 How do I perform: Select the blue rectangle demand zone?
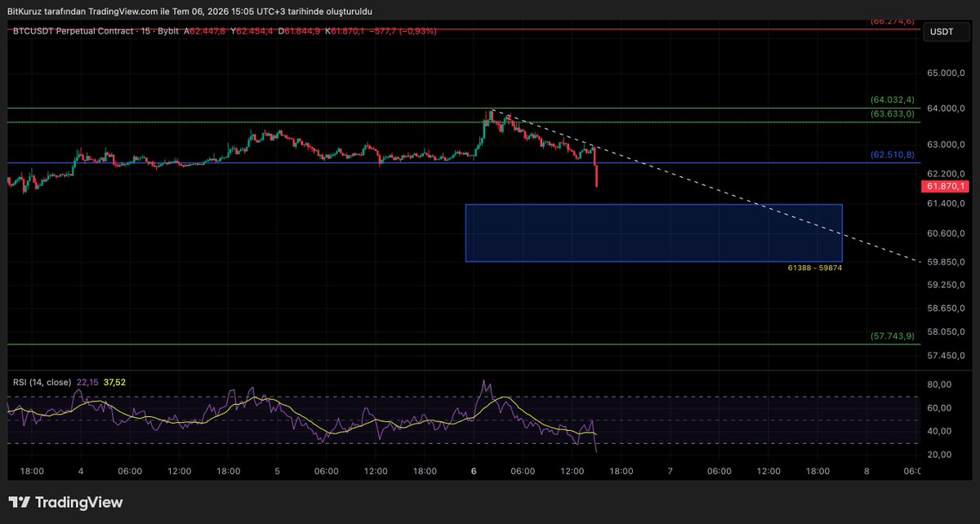point(653,233)
